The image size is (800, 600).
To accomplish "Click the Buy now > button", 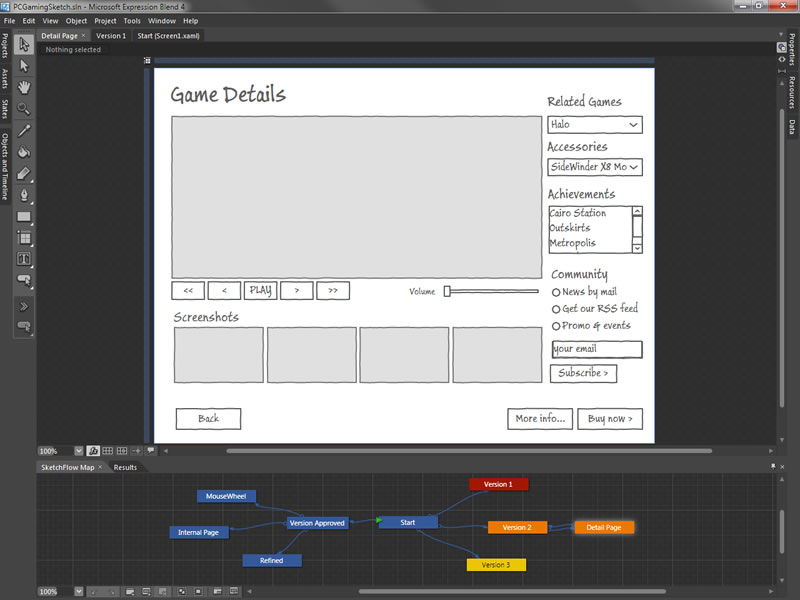I will point(610,419).
